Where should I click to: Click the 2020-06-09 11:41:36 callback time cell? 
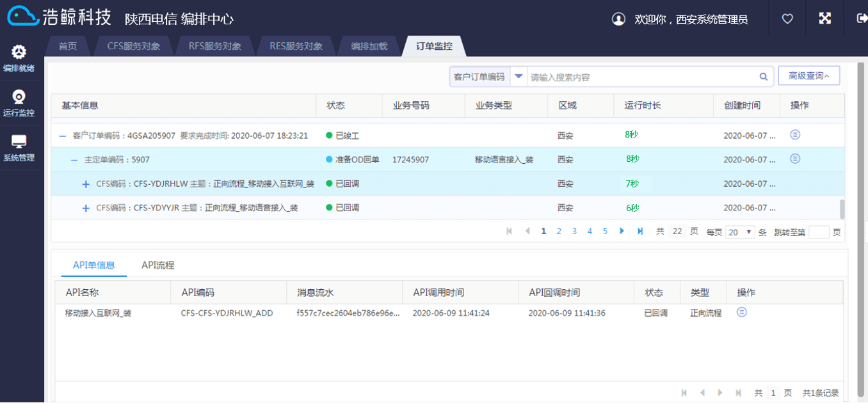567,313
